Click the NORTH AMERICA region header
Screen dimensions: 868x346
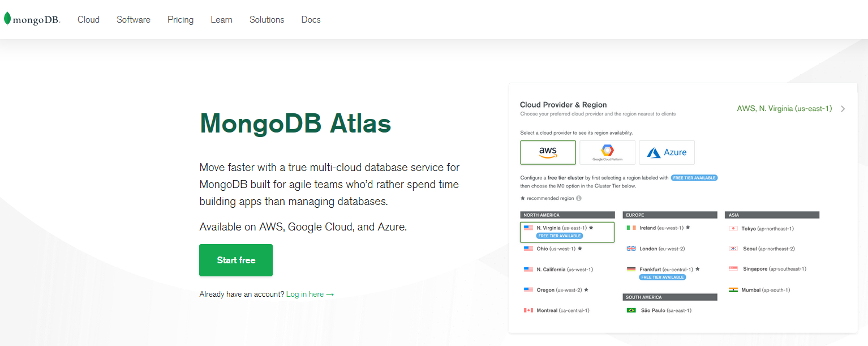tap(568, 215)
